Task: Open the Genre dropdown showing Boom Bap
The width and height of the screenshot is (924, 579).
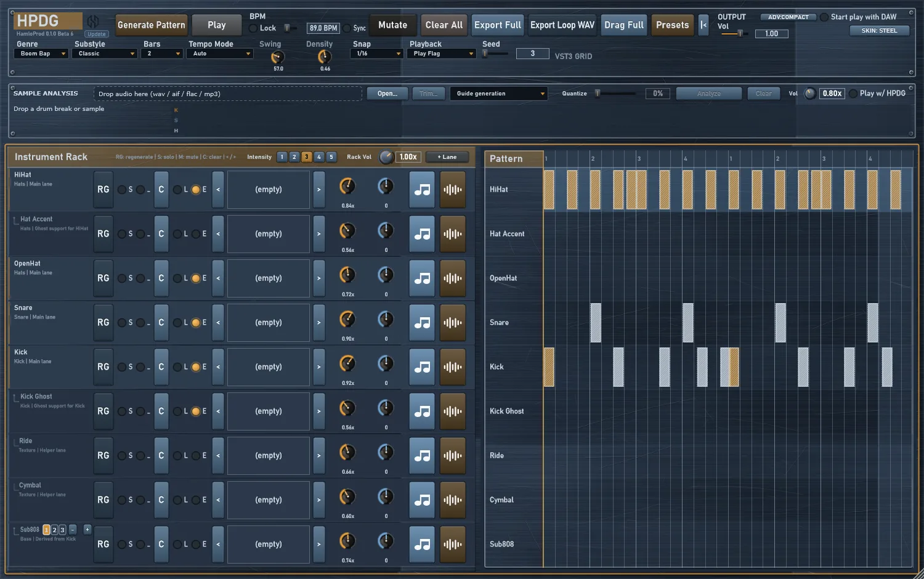Action: click(41, 54)
